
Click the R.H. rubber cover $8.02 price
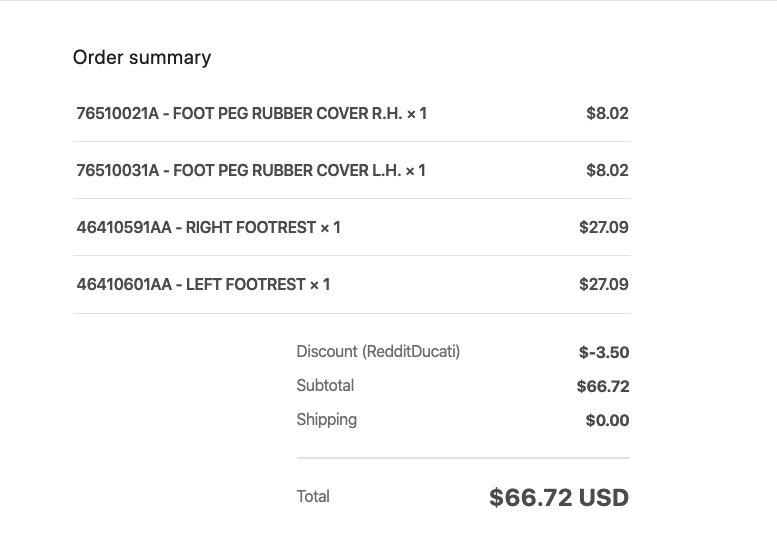coord(607,113)
